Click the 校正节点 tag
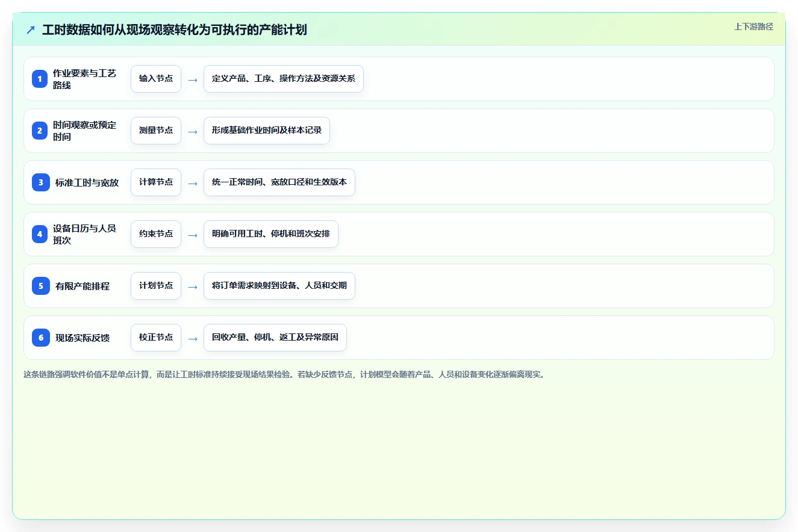 (x=156, y=338)
